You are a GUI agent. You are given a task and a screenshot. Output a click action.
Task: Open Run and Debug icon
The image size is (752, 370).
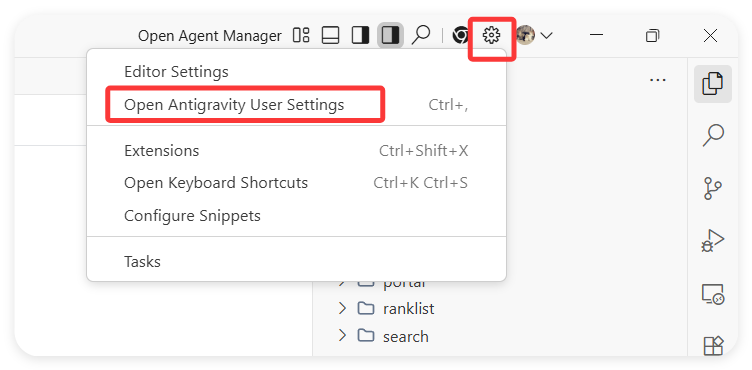click(x=713, y=240)
